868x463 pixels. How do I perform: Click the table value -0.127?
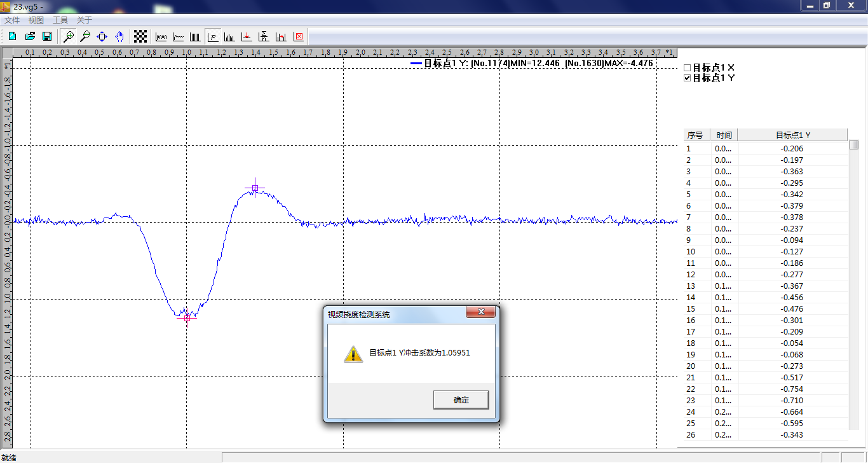pyautogui.click(x=793, y=252)
